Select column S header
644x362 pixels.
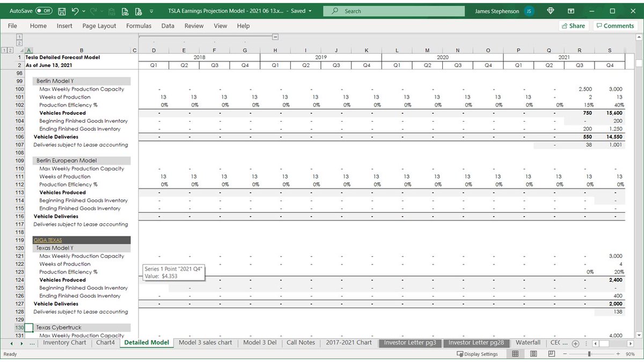pos(610,50)
